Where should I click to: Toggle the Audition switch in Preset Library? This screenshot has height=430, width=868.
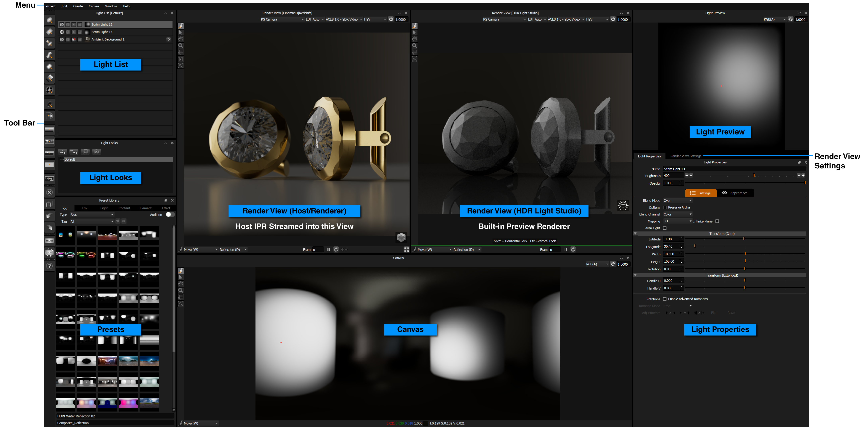tap(170, 215)
